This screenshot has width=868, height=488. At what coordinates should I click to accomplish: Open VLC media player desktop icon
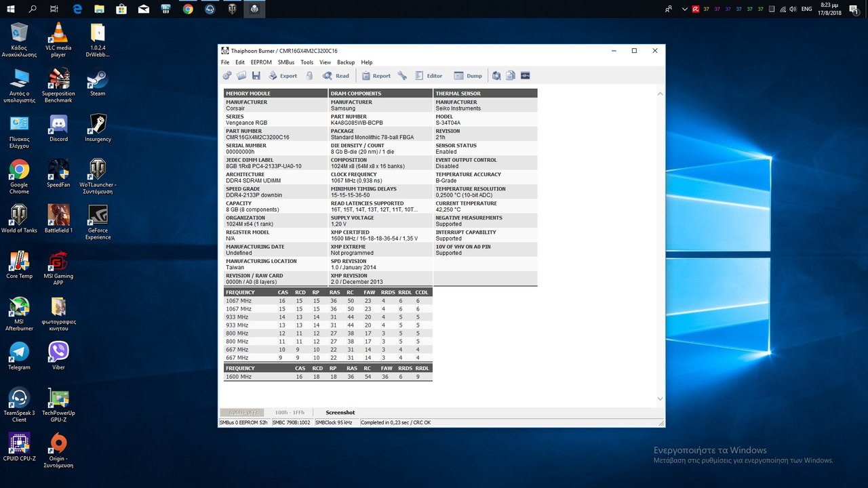pyautogui.click(x=58, y=40)
